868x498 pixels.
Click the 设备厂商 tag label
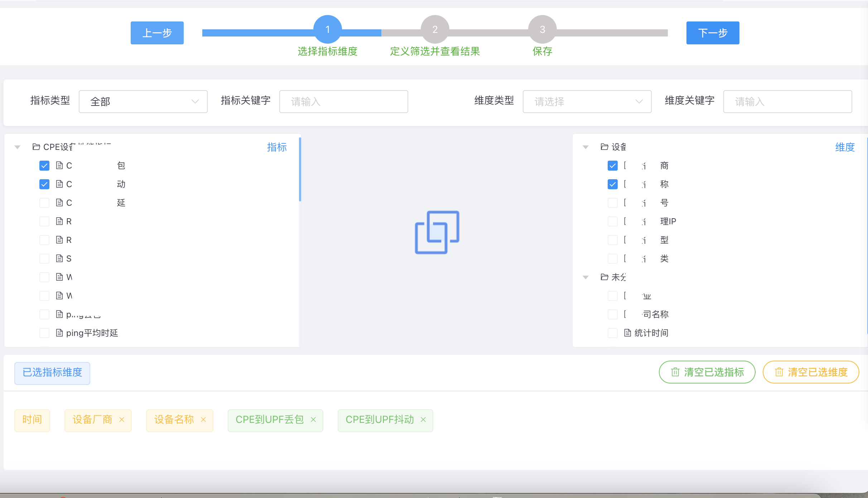[92, 420]
